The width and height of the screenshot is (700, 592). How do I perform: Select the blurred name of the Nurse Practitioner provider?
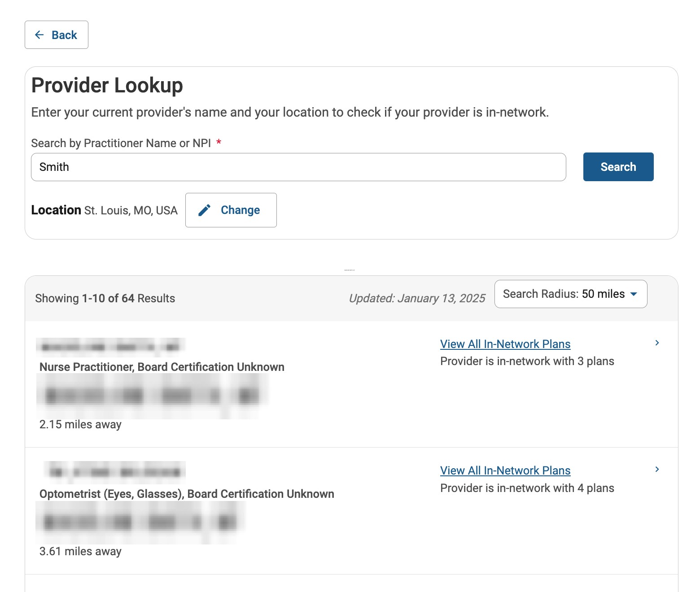(110, 347)
